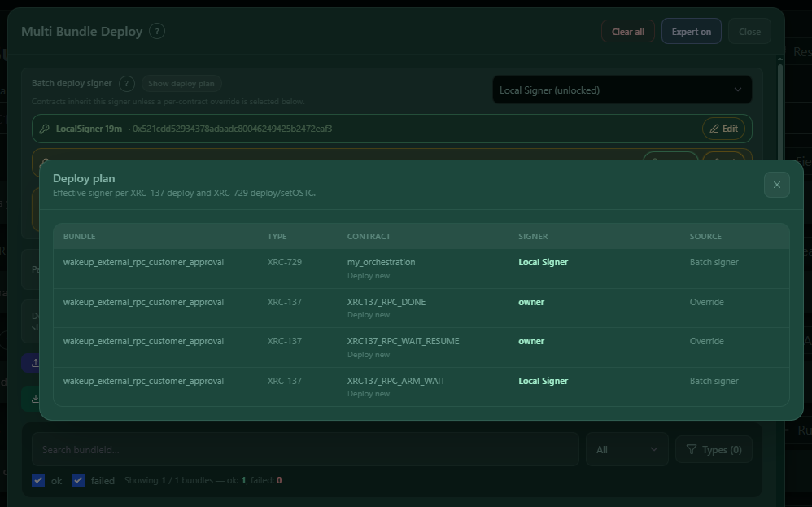
Task: Click owner signer in the XRC137_RPC_WAIT_RESUME row
Action: coord(531,341)
